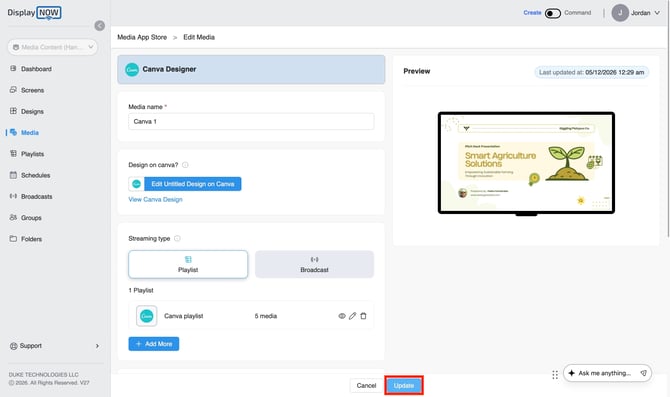The height and width of the screenshot is (397, 670).
Task: Open Folders in the sidebar
Action: pyautogui.click(x=31, y=239)
